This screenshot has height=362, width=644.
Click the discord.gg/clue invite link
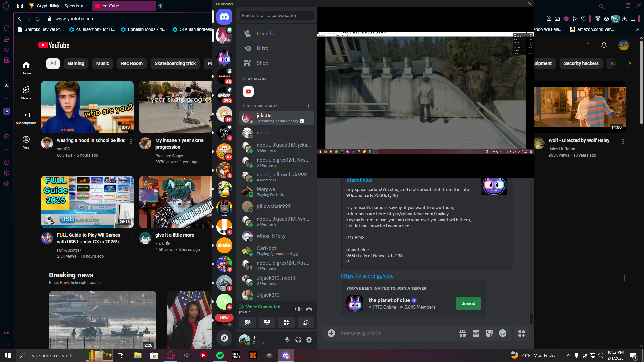click(x=367, y=276)
